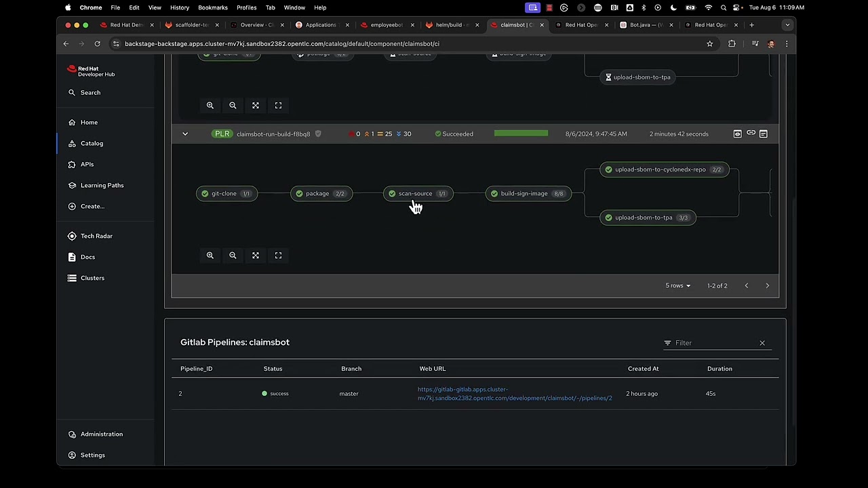Clear the Gitlab Pipelines filter

click(x=762, y=343)
